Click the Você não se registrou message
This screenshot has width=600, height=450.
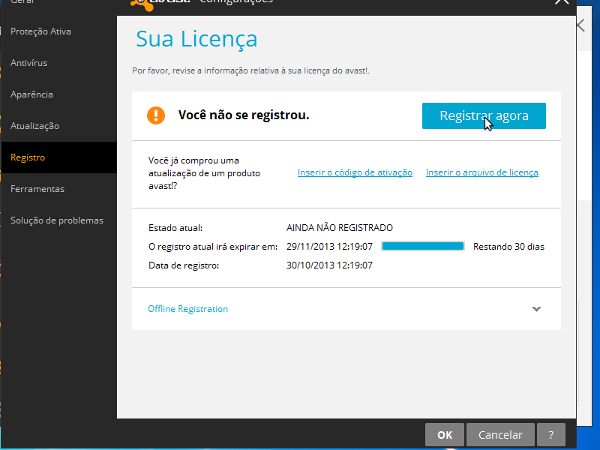[x=244, y=115]
